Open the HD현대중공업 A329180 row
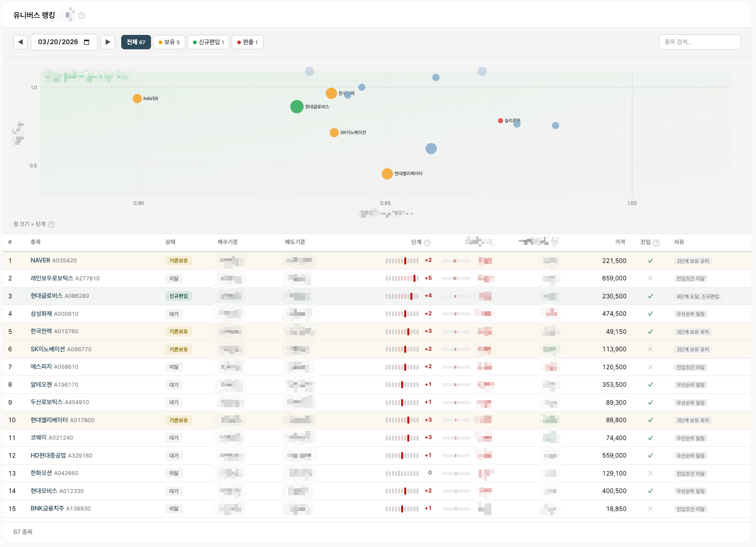The width and height of the screenshot is (756, 547). click(377, 456)
